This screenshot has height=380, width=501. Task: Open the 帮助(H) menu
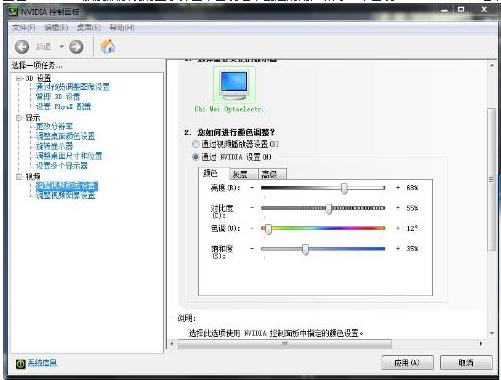coord(122,28)
